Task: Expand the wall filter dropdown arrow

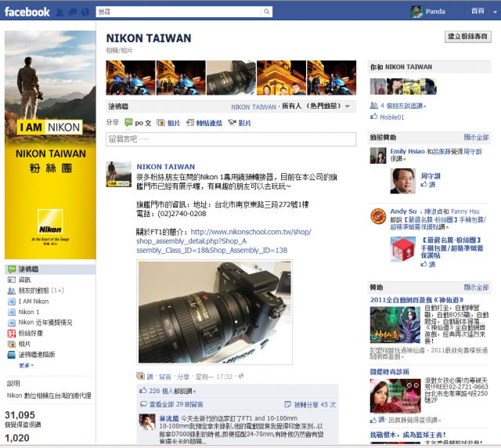Action: (348, 107)
